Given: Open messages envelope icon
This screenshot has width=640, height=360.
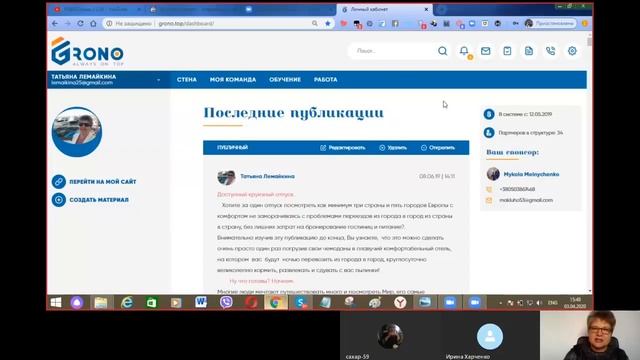Looking at the screenshot, I should [485, 51].
